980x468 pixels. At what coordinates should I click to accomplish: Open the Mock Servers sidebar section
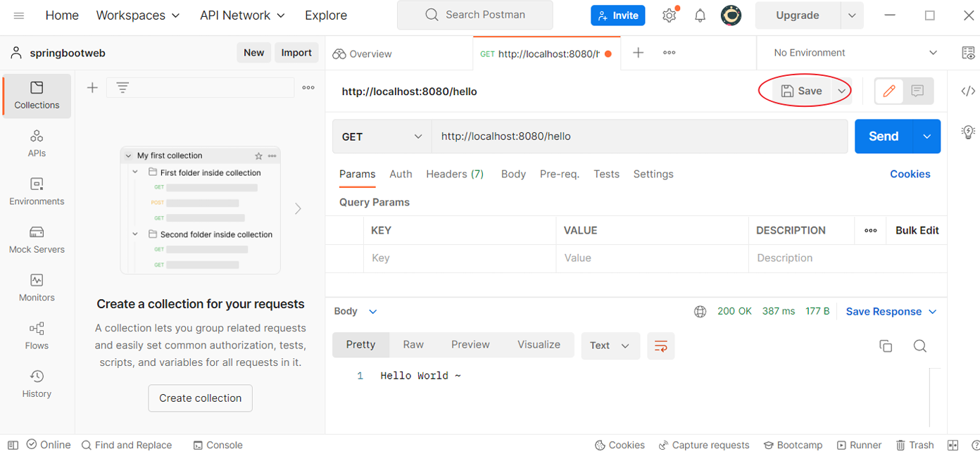click(37, 240)
